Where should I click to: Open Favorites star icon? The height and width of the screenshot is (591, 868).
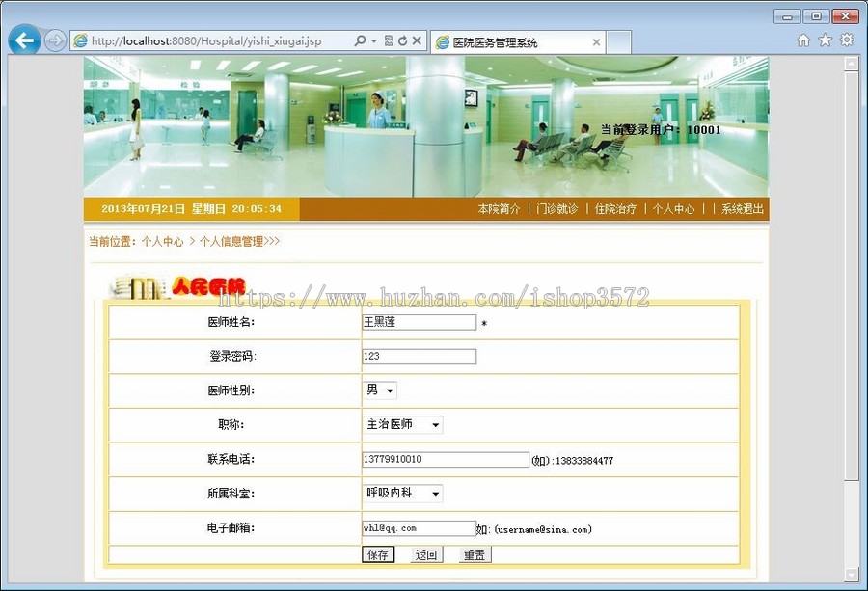tap(825, 40)
